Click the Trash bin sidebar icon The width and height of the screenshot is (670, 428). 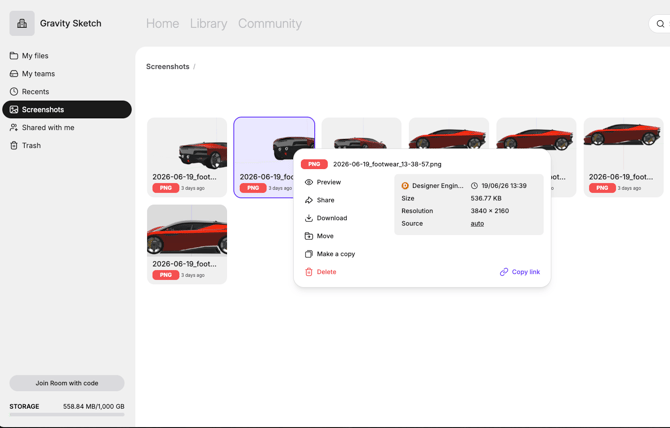tap(14, 145)
